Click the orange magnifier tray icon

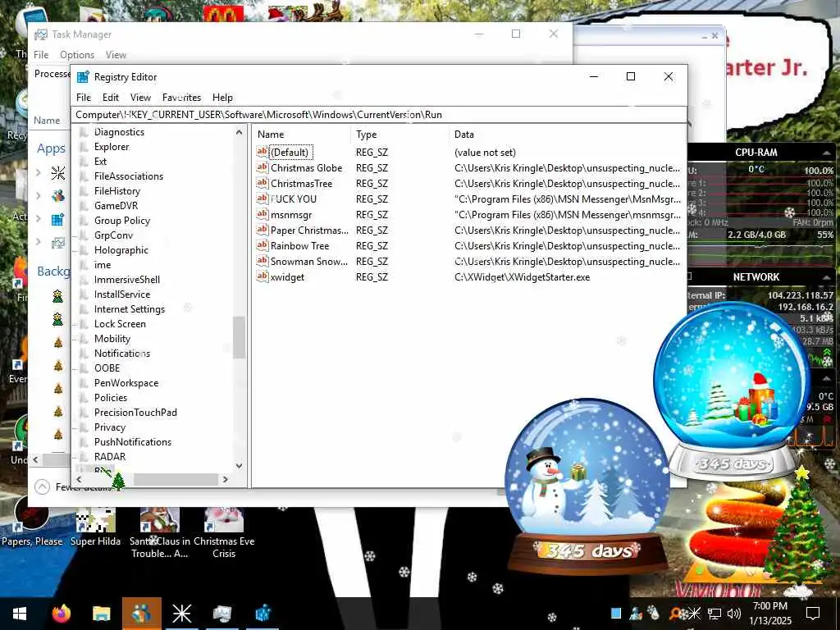point(674,614)
